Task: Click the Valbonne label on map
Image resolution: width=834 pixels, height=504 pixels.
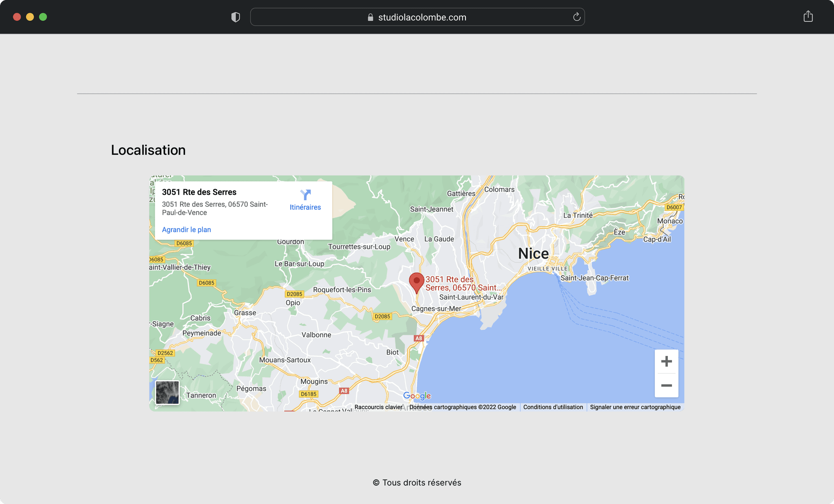Action: 316,335
